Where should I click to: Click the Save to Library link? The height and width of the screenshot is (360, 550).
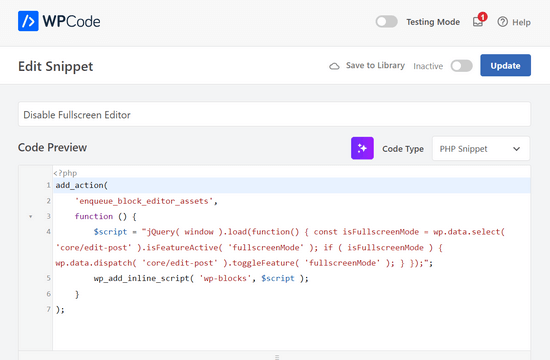[x=375, y=65]
